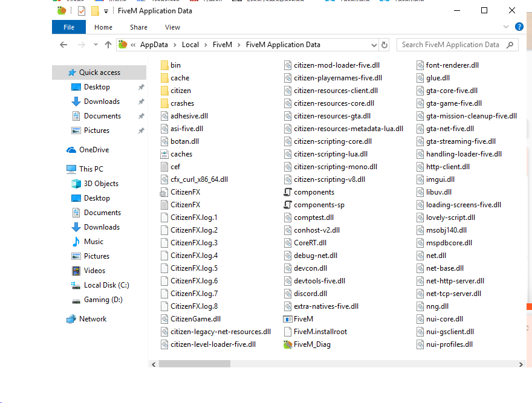Open the address bar history dropdown

[x=374, y=45]
